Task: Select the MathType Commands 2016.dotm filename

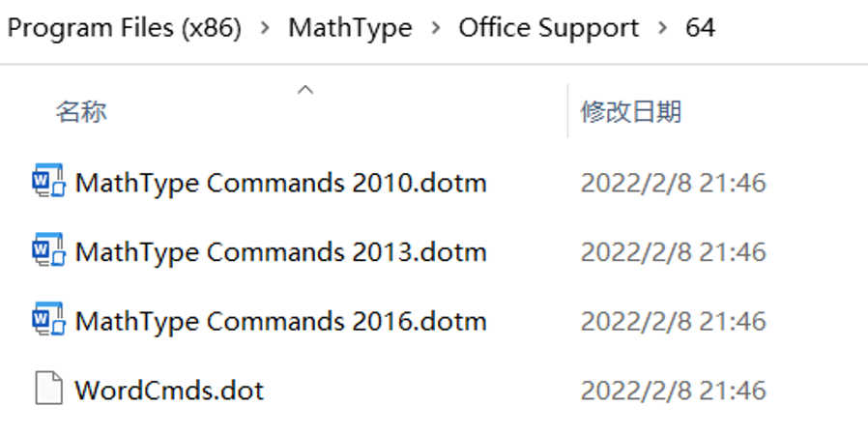Action: coord(280,321)
